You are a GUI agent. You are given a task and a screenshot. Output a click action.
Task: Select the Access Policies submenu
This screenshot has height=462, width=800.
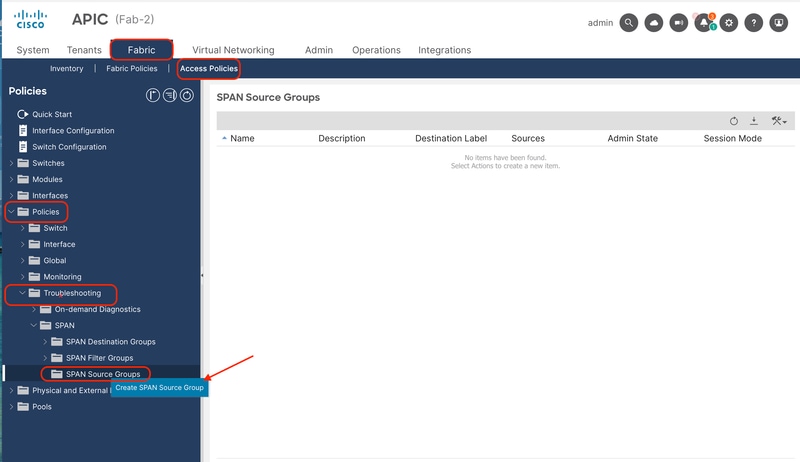click(209, 68)
